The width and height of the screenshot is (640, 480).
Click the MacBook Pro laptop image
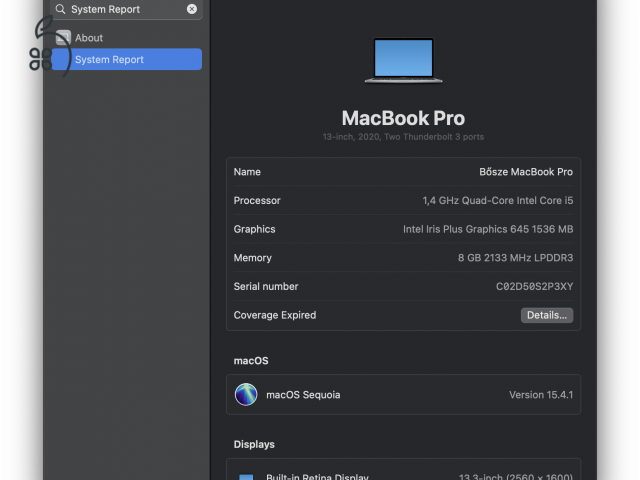pyautogui.click(x=403, y=60)
